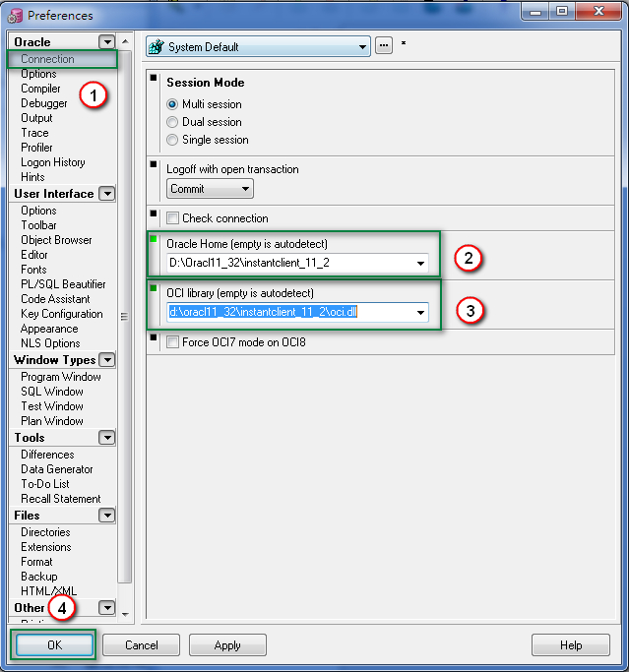Screen dimensions: 629x672
Task: Open SQL Window preferences
Action: (52, 392)
